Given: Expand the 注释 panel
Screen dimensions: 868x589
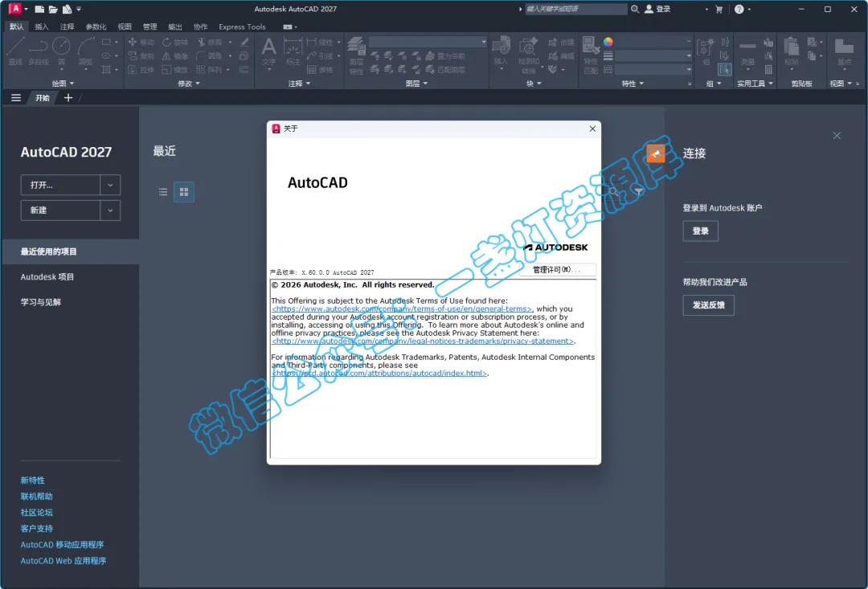Looking at the screenshot, I should [x=300, y=84].
